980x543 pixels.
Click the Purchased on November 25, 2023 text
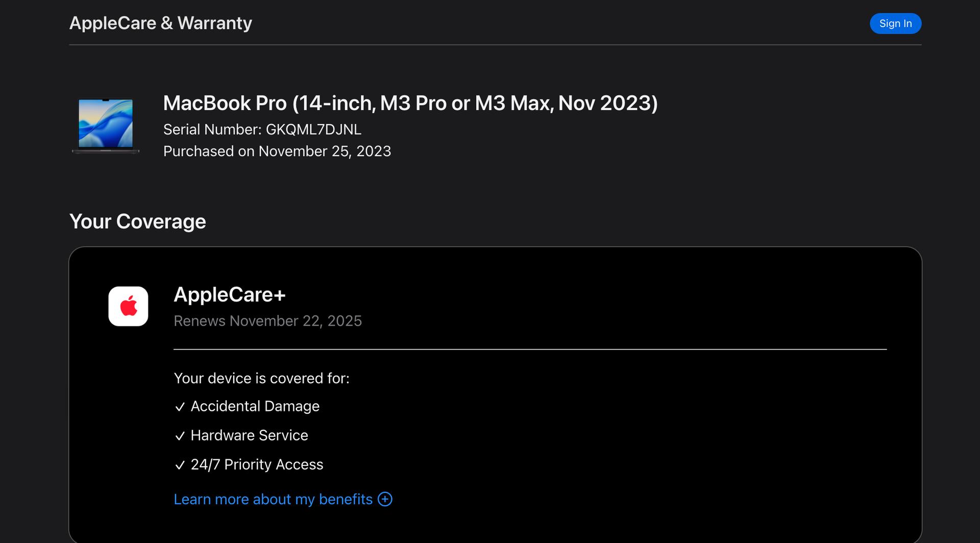(277, 152)
